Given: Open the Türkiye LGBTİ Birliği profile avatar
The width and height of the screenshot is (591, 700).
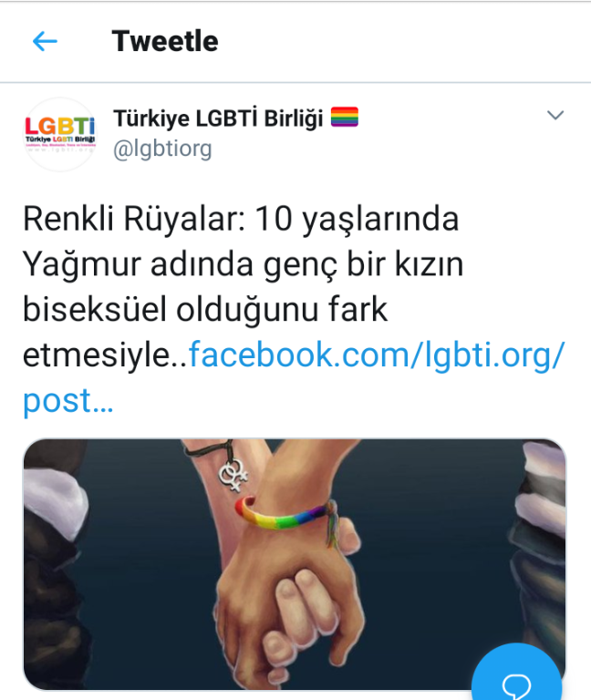Looking at the screenshot, I should point(60,134).
